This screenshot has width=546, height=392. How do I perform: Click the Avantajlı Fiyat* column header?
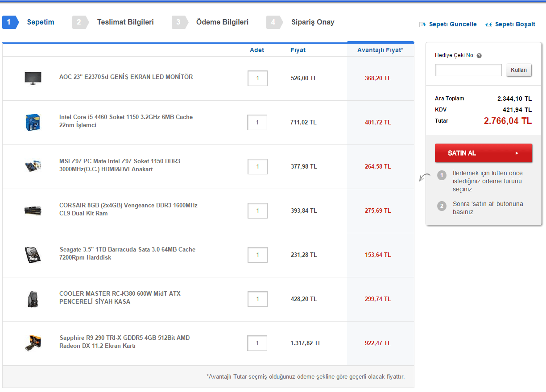click(x=380, y=50)
